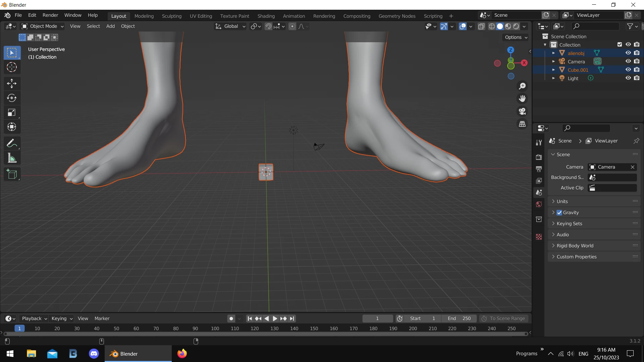
Task: Click frame 100 on the timeline
Action: coord(215,328)
